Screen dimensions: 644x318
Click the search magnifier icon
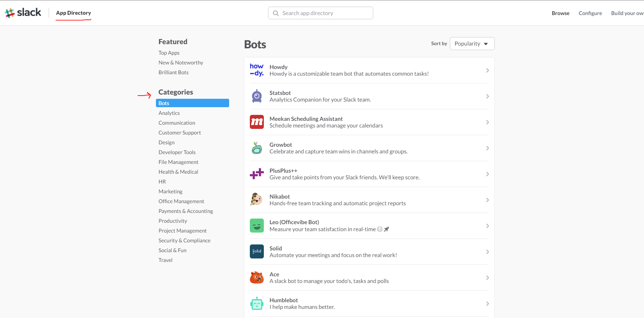pyautogui.click(x=276, y=13)
